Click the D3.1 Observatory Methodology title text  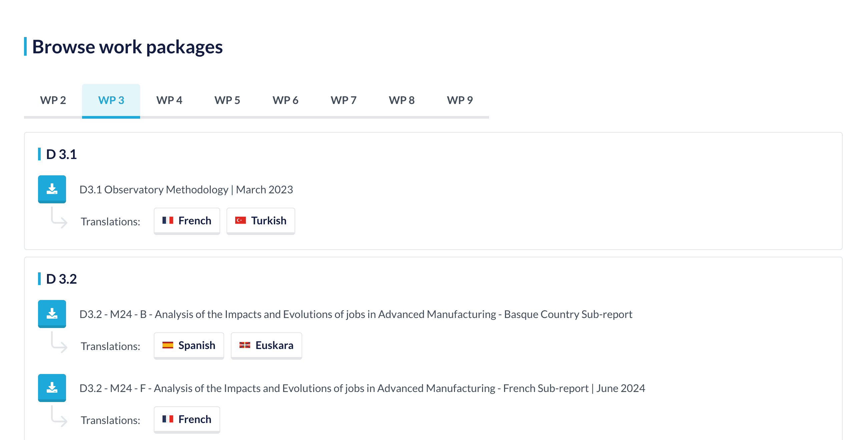coord(186,190)
